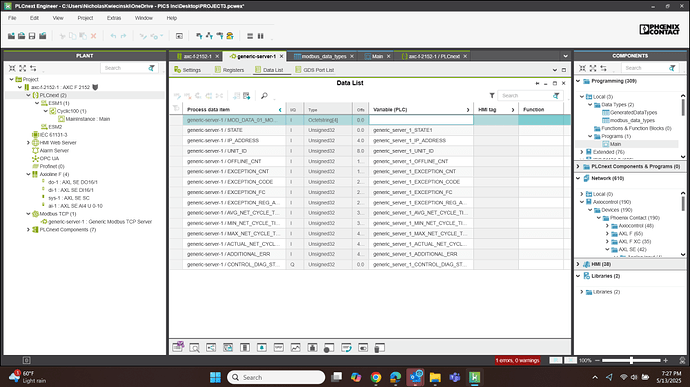690x387 pixels.
Task: Click the Save As toolbar icon
Action: pos(43,36)
